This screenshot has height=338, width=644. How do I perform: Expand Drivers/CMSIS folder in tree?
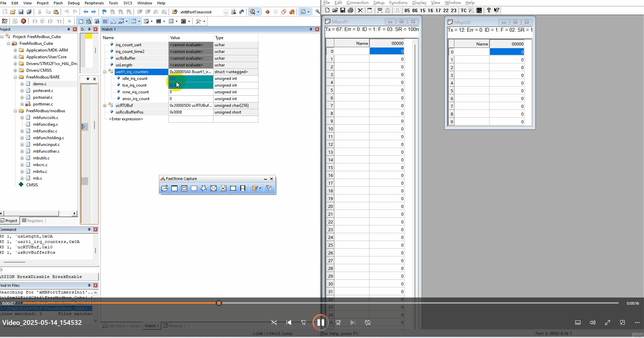pos(15,70)
